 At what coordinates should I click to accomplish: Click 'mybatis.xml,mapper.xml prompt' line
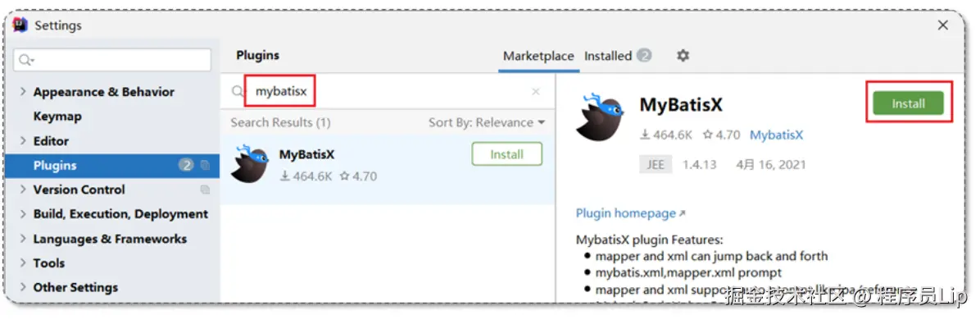(688, 273)
